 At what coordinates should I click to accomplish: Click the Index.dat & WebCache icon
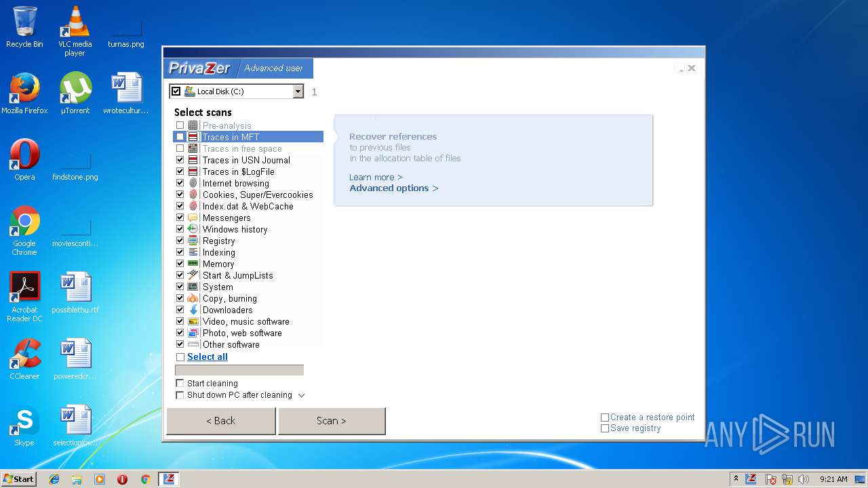[x=193, y=206]
